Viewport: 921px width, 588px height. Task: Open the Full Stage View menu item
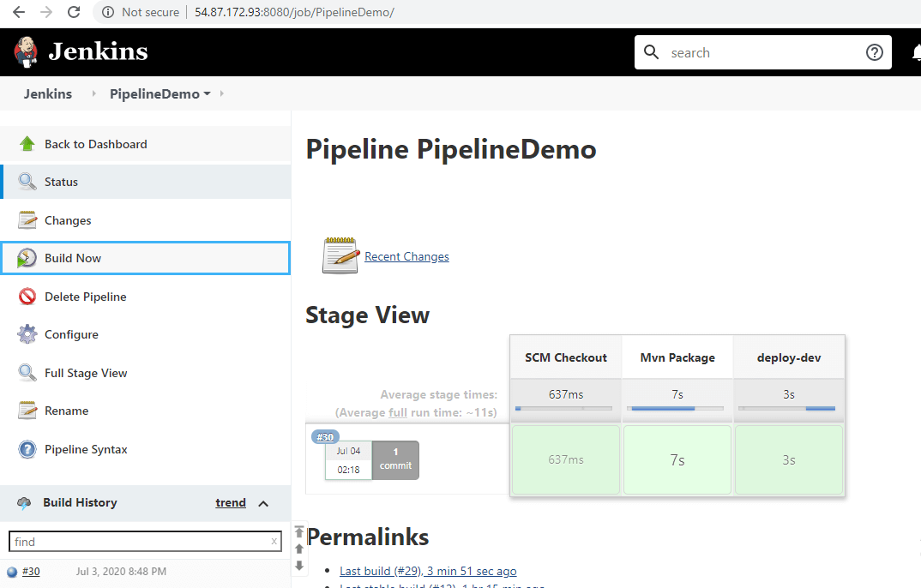(x=86, y=373)
